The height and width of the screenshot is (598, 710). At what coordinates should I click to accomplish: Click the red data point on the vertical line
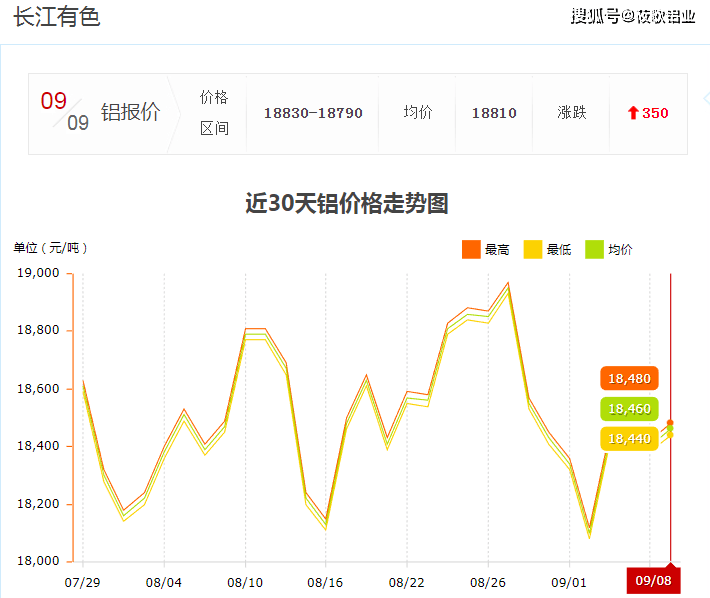tap(670, 423)
